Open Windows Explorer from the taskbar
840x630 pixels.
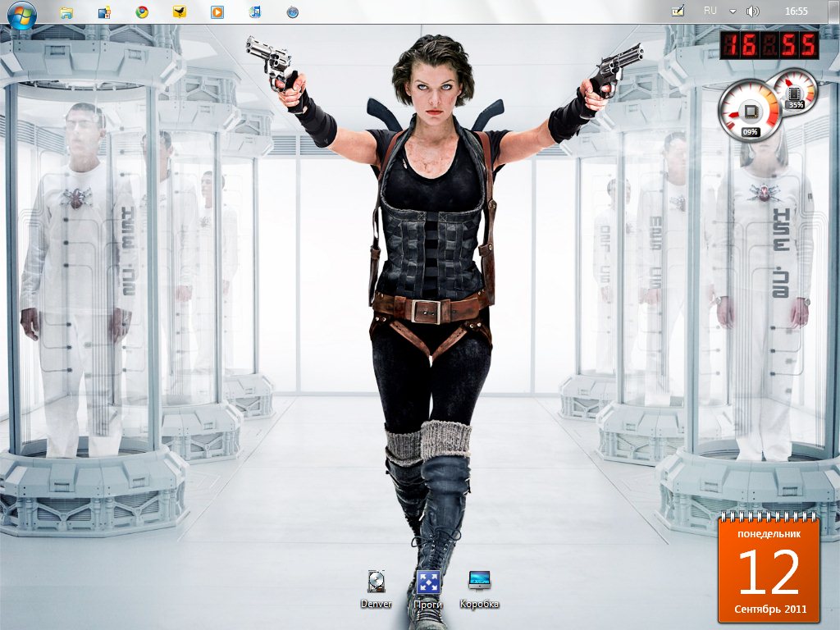(66, 12)
